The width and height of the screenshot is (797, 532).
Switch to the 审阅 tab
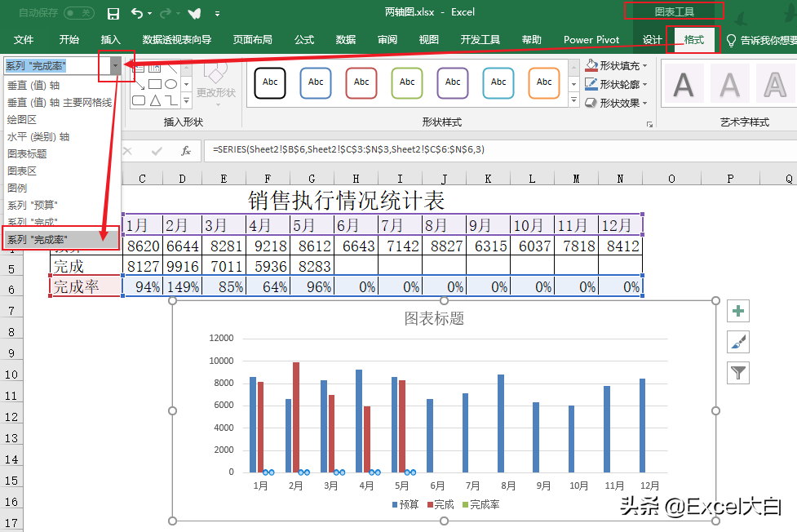coord(387,40)
